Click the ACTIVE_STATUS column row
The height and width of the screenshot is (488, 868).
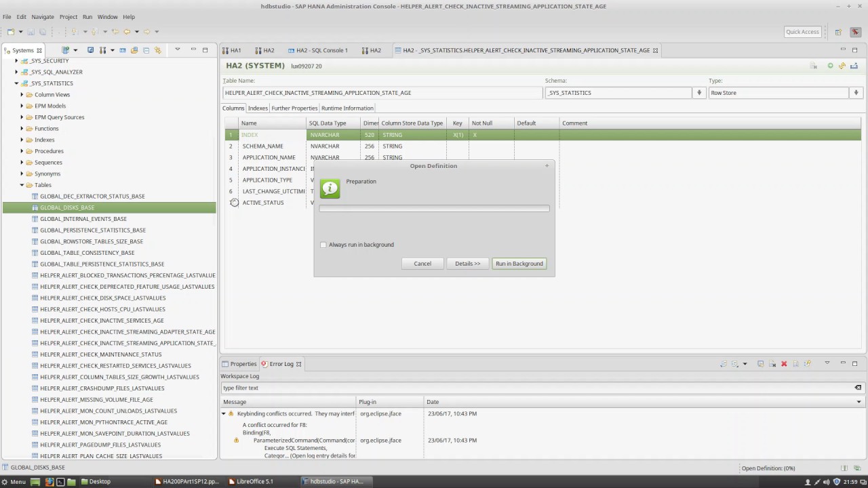pos(542,203)
